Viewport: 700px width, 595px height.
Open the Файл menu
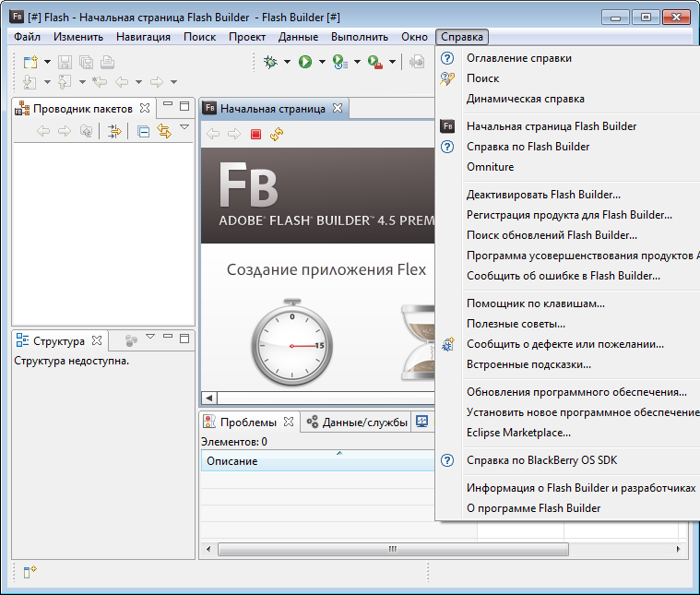point(28,37)
